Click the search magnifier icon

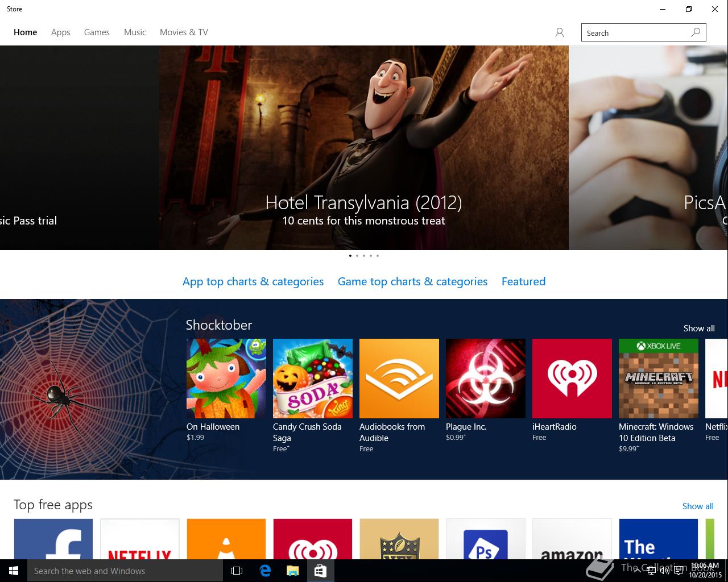696,32
